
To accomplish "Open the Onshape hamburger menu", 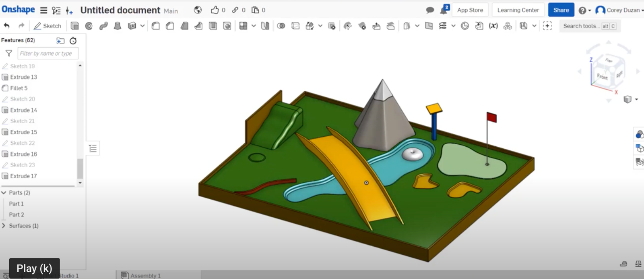I will tap(43, 10).
